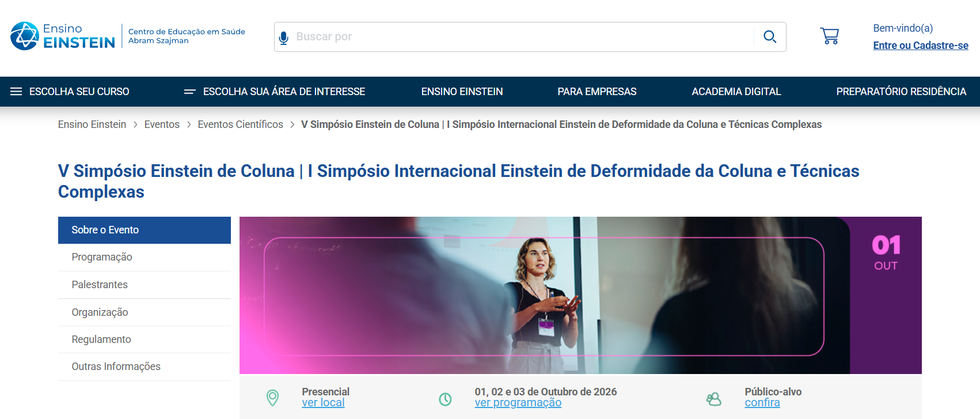Viewport: 980px width, 419px height.
Task: Navigate to Eventos Científicos breadcrumb
Action: (x=240, y=124)
